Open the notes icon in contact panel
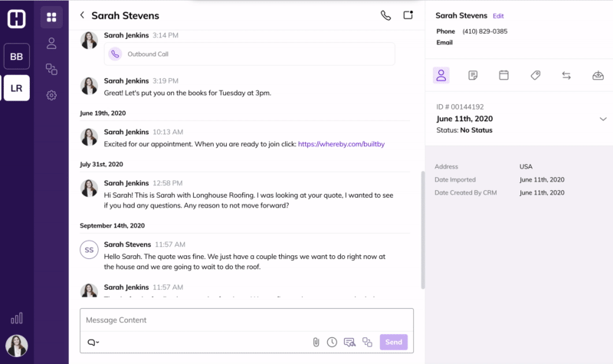 pos(473,75)
